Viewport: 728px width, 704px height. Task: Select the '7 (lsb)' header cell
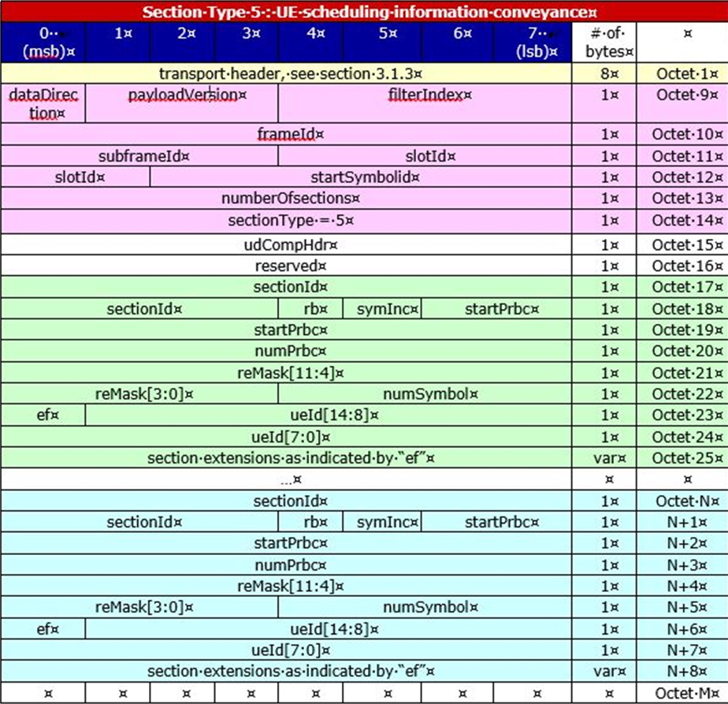tap(537, 43)
